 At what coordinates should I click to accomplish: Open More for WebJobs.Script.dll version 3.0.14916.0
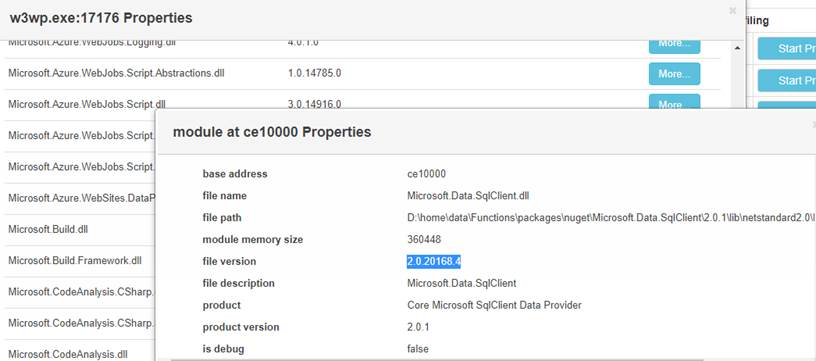coord(674,102)
